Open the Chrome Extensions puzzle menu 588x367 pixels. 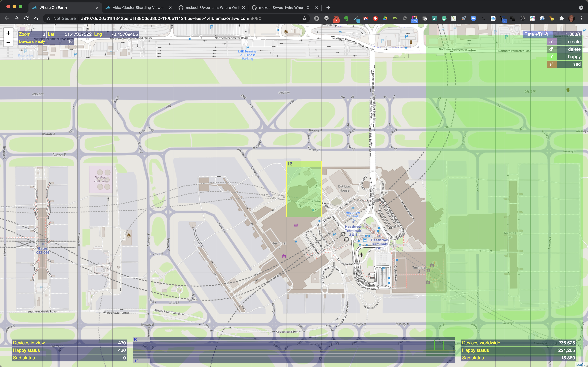click(561, 19)
